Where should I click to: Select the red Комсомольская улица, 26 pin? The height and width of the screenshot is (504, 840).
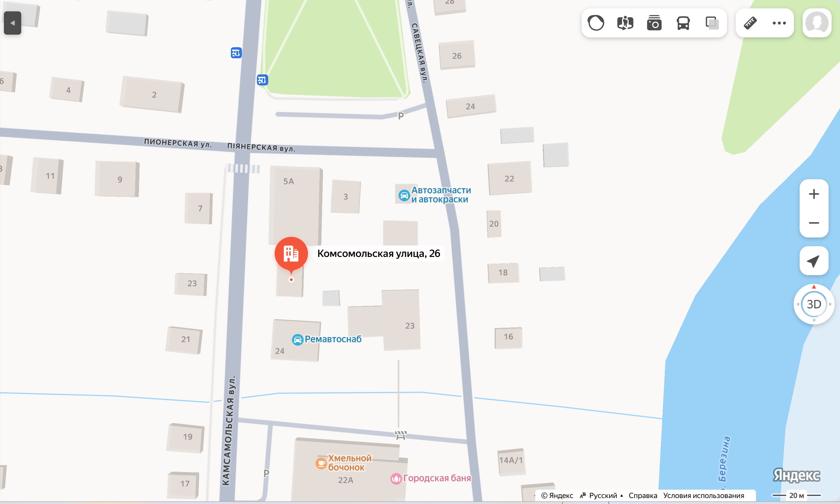(x=291, y=254)
